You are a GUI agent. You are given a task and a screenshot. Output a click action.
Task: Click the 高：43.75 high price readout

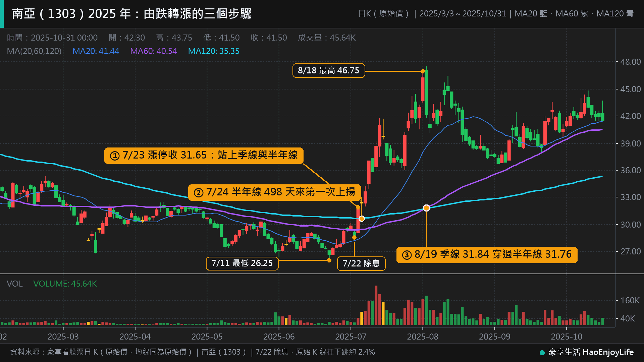[x=174, y=38]
